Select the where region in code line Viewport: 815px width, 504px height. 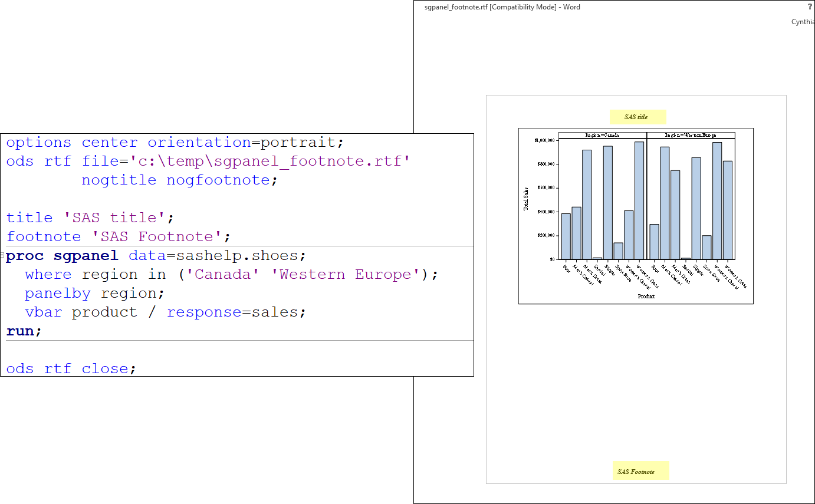(x=230, y=274)
